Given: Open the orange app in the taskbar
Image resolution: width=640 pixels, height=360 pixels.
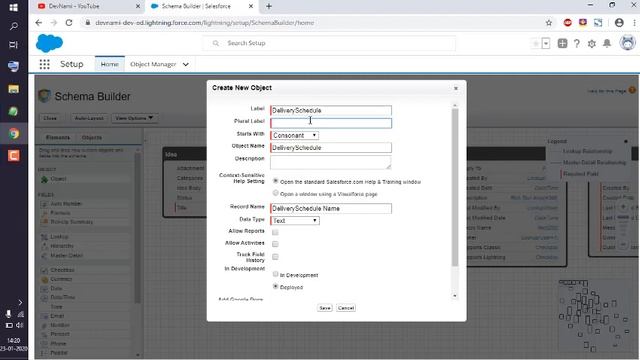Looking at the screenshot, I should (13, 156).
